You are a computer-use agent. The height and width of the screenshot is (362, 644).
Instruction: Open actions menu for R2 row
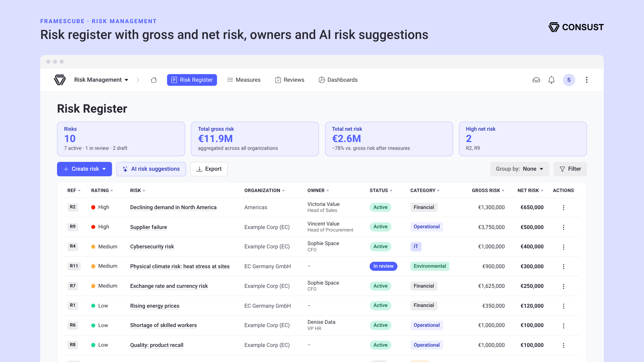click(x=563, y=208)
